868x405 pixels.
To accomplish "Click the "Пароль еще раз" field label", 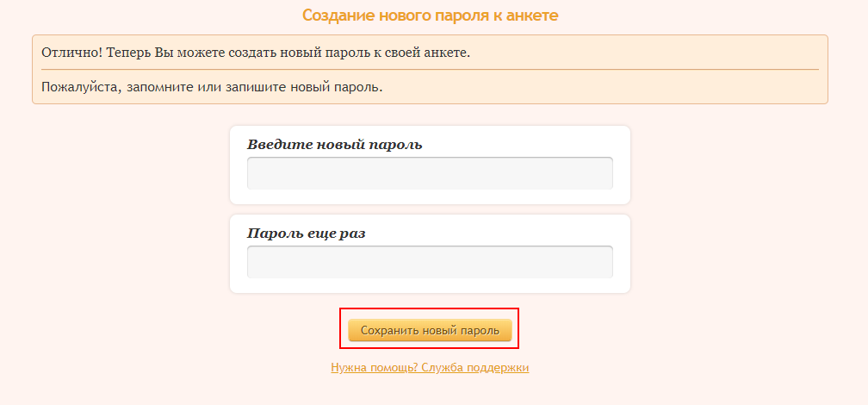I will click(306, 234).
